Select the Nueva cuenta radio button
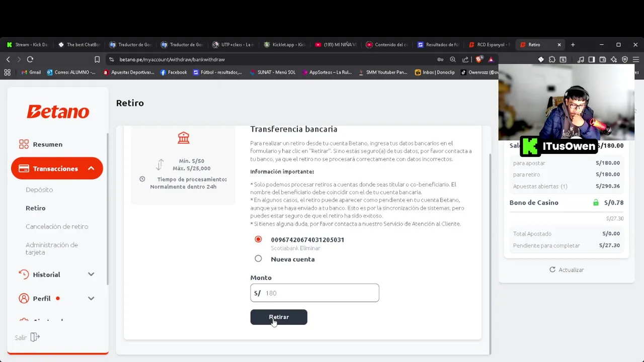The width and height of the screenshot is (644, 362). (x=258, y=258)
